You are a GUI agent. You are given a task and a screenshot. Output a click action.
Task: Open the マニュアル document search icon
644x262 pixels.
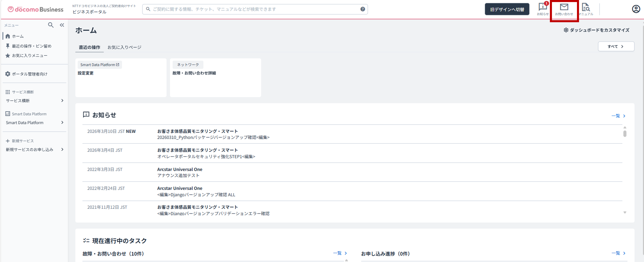[586, 9]
